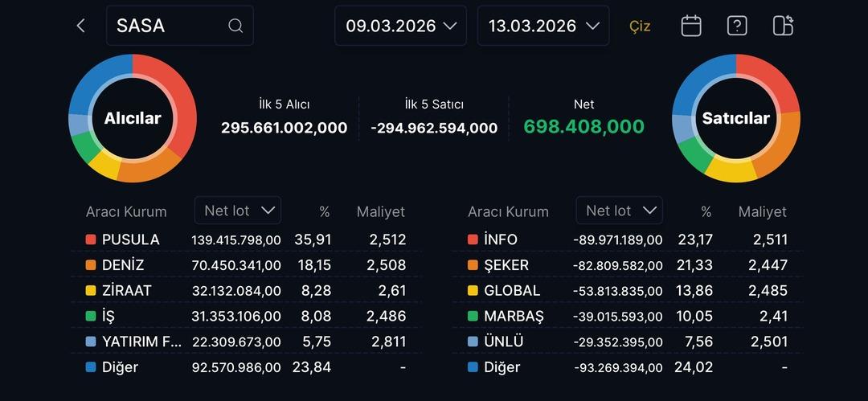Open the help question mark icon
The image size is (868, 401).
[x=736, y=26]
